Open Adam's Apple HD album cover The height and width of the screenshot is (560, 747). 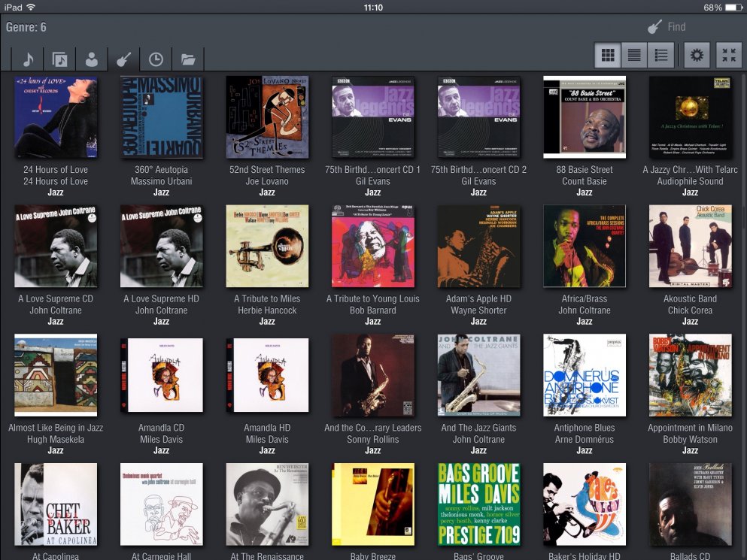coord(478,247)
